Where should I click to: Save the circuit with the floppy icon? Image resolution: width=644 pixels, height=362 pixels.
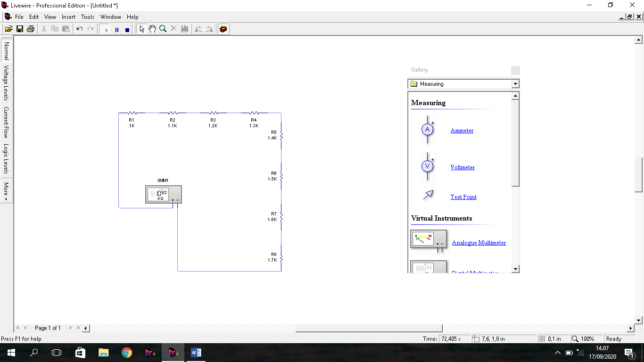(20, 29)
